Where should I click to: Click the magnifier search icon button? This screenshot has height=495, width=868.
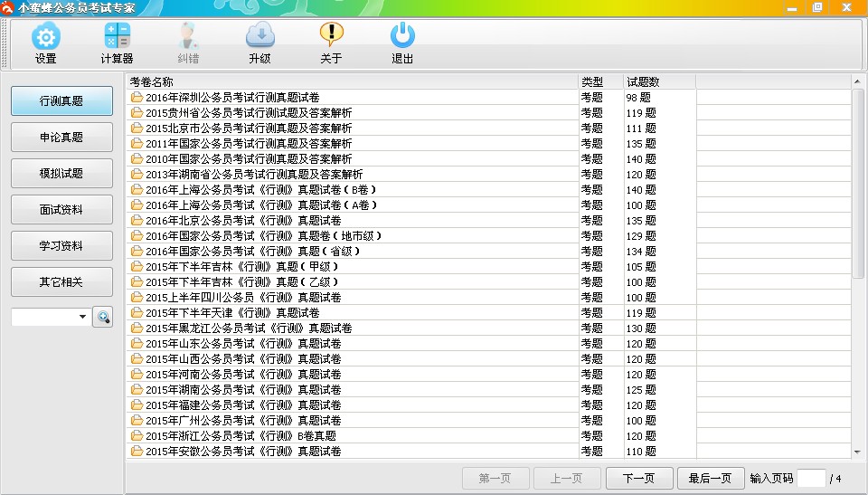tap(103, 317)
